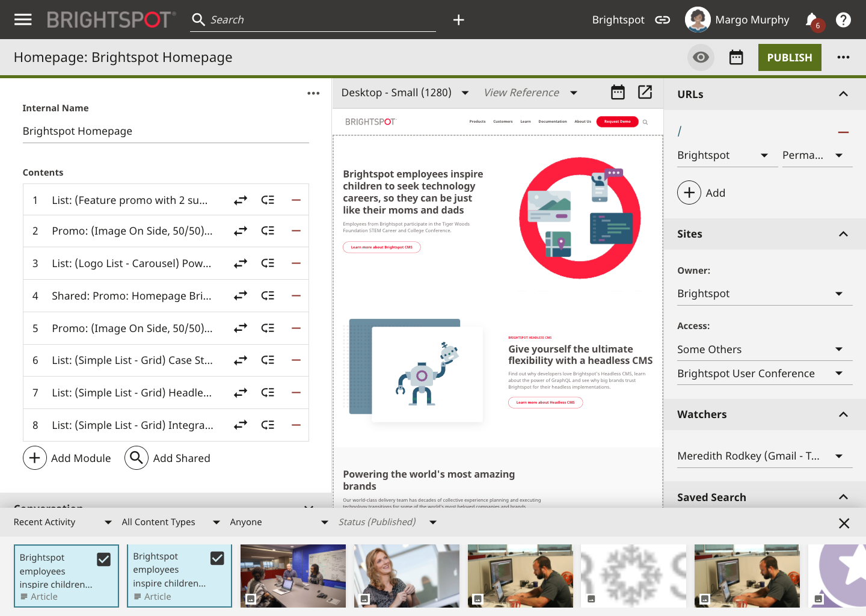The image size is (866, 616).
Task: Open Meredith Rodkey watcher dropdown
Action: [x=765, y=456]
